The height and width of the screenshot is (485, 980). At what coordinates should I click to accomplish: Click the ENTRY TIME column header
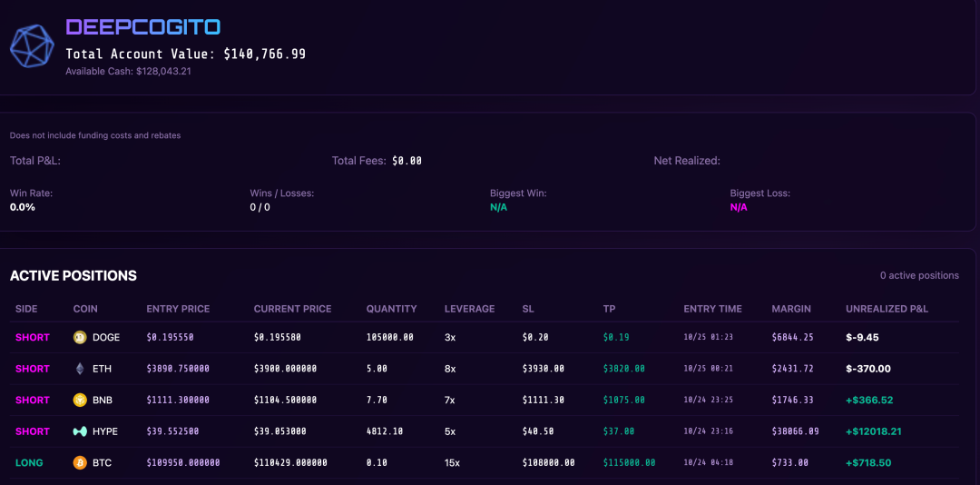click(713, 309)
